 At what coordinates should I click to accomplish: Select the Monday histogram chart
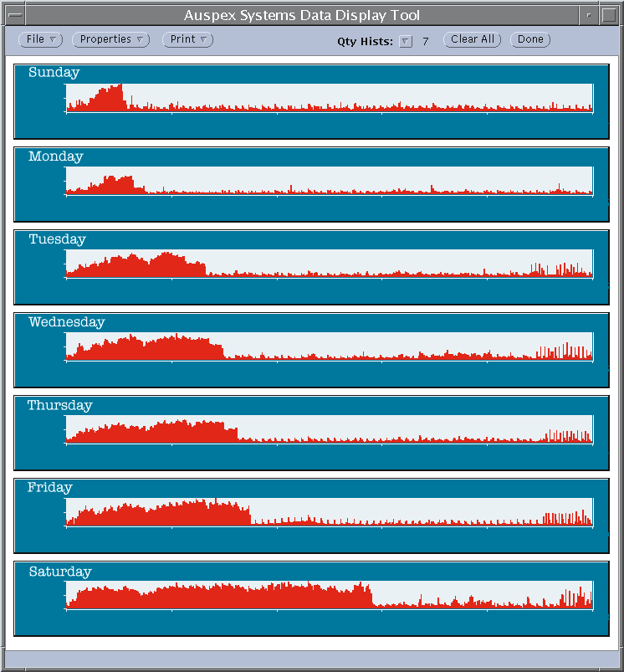tap(329, 181)
